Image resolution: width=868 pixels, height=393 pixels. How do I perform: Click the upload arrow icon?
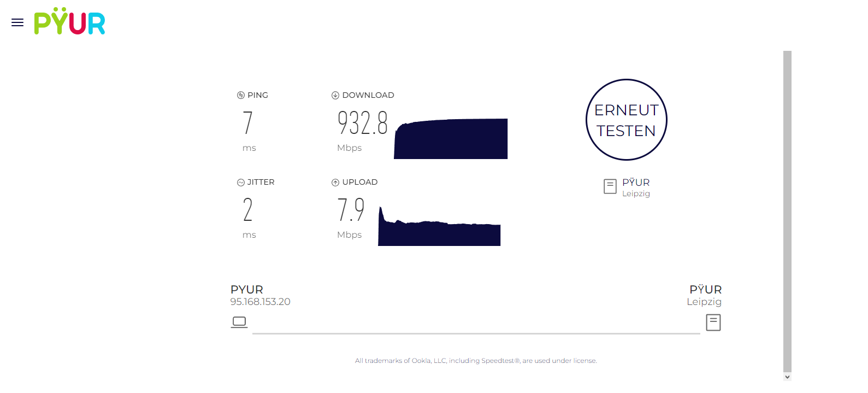point(335,183)
